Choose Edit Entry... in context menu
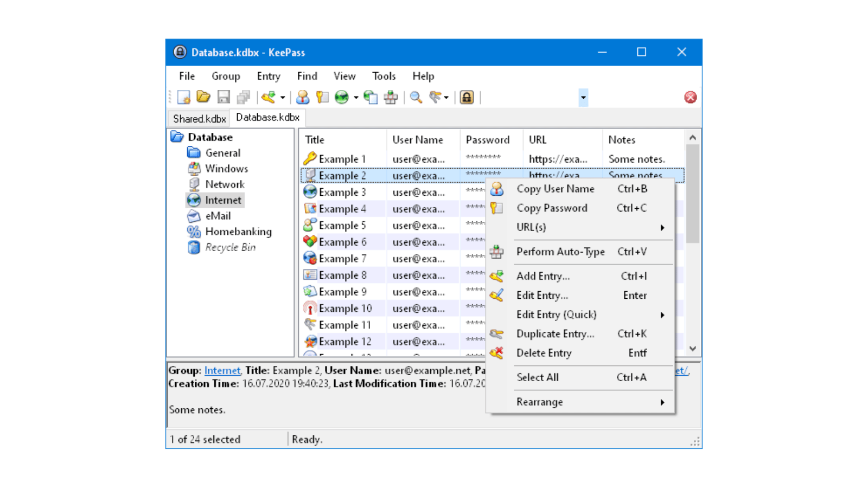The width and height of the screenshot is (868, 488). point(580,296)
